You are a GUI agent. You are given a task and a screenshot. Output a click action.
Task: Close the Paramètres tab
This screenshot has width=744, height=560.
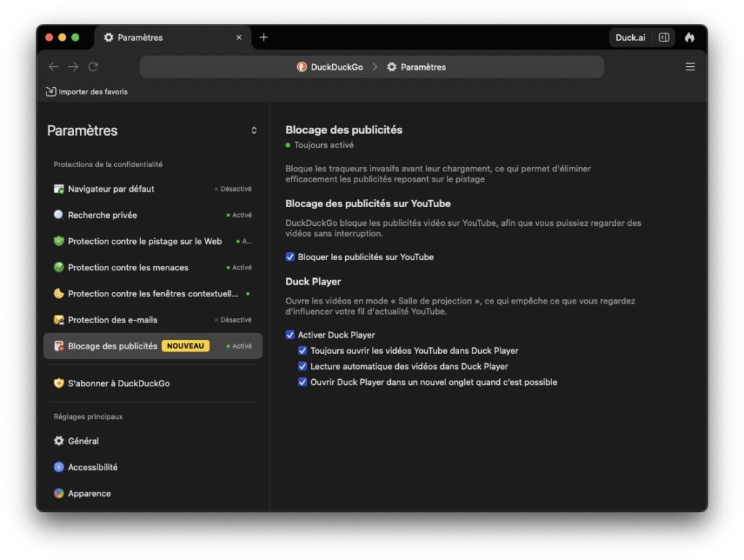(239, 37)
